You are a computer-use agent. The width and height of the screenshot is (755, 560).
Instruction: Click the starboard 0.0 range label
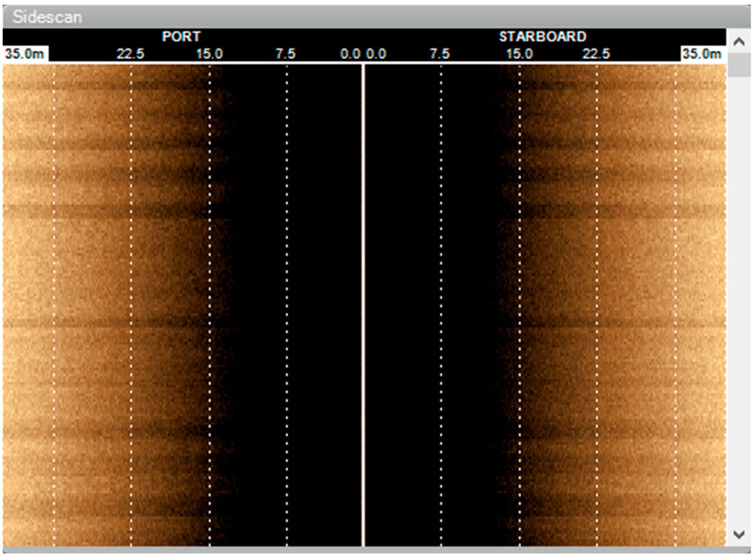click(x=376, y=54)
